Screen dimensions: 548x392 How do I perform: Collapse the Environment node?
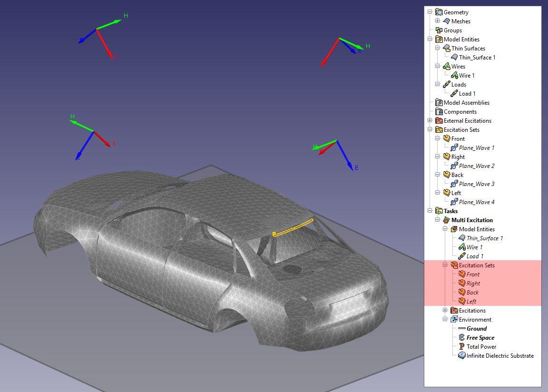click(x=445, y=320)
